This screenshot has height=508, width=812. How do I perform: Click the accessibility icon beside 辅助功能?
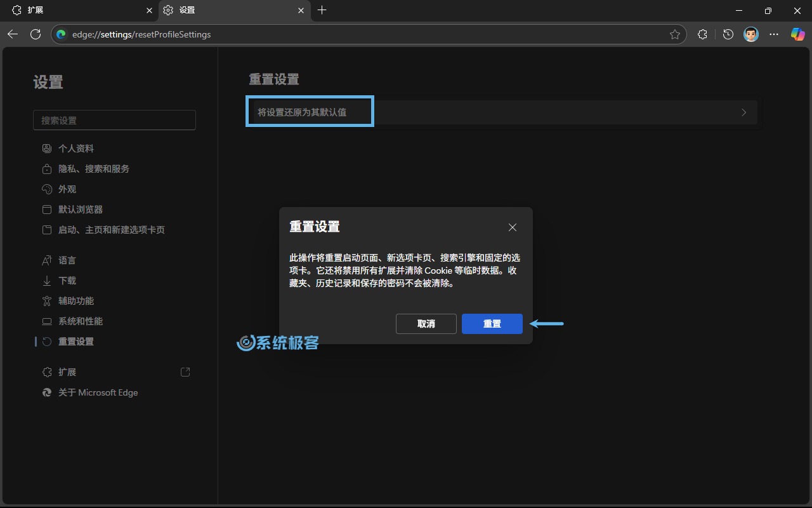tap(46, 300)
